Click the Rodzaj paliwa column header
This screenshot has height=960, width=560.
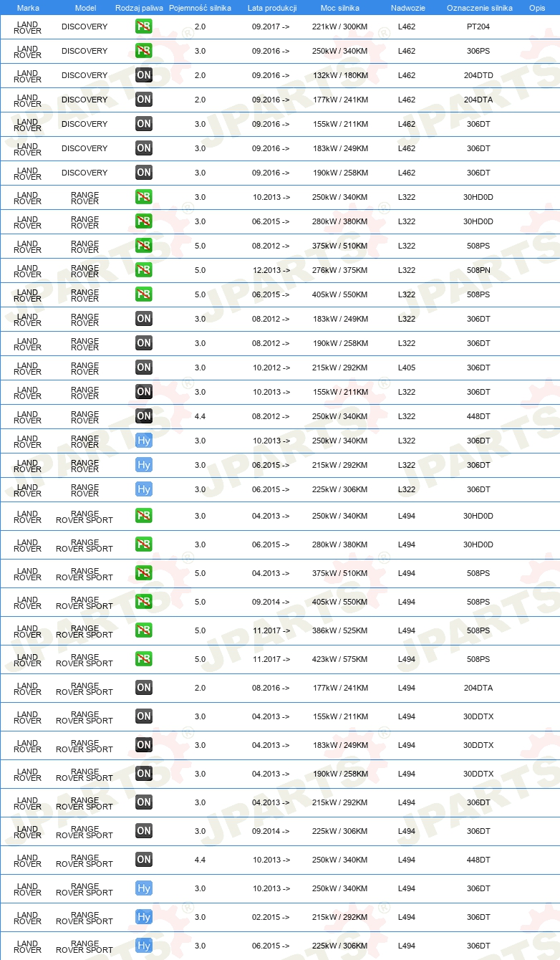139,8
